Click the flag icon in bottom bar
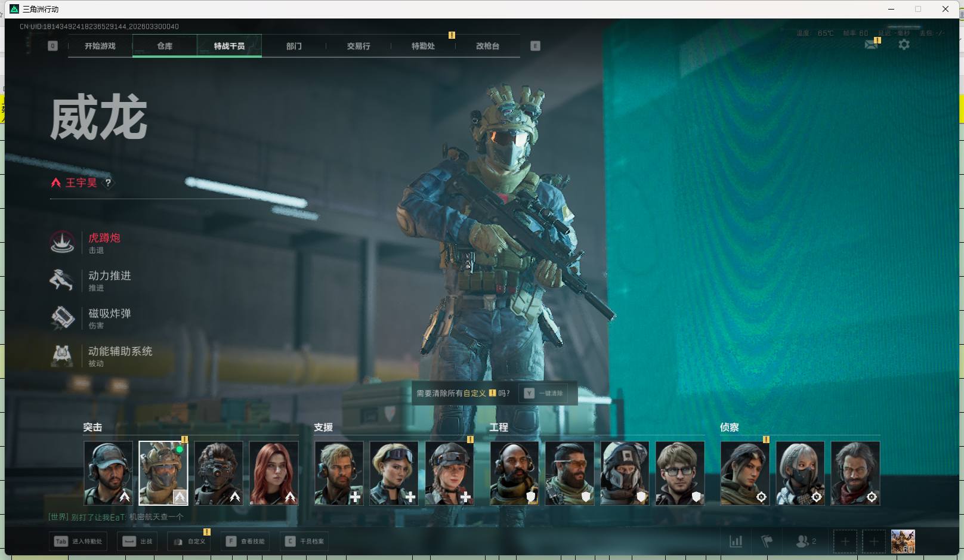Screen dimensions: 964x560 [x=767, y=542]
